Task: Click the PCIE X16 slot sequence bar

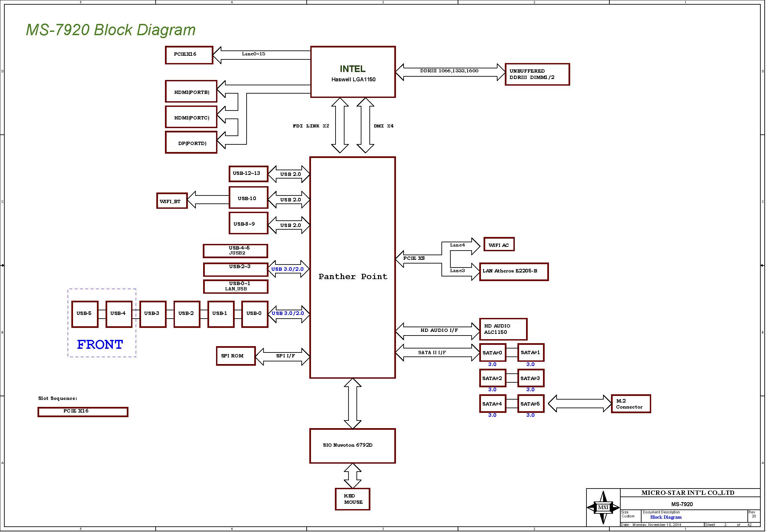Action: click(83, 412)
